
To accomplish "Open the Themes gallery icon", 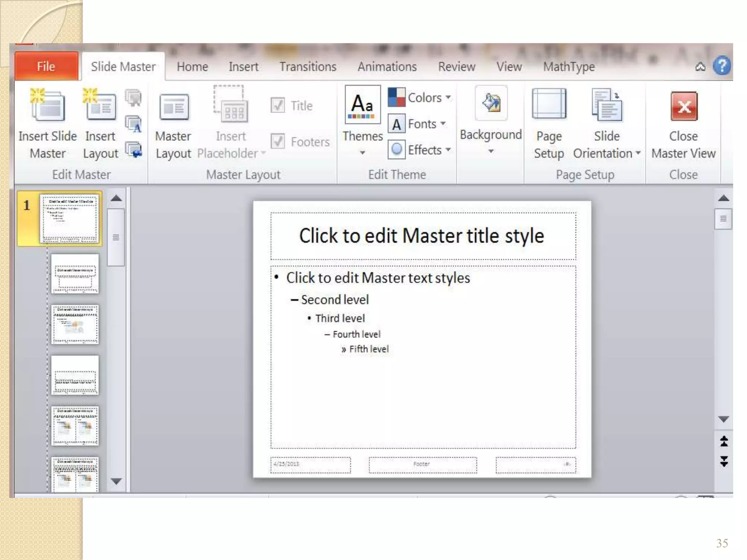I will (362, 105).
